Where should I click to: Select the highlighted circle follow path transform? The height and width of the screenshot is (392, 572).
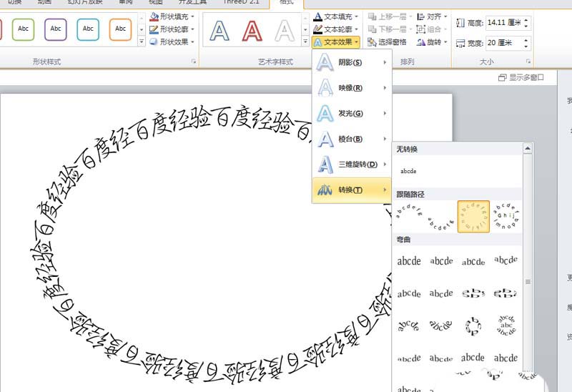point(473,217)
